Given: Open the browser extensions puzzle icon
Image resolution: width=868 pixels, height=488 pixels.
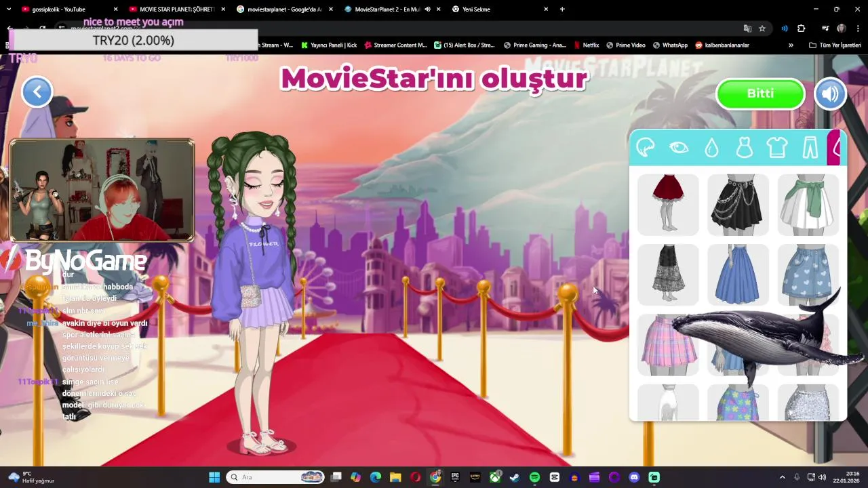Looking at the screenshot, I should tap(801, 28).
